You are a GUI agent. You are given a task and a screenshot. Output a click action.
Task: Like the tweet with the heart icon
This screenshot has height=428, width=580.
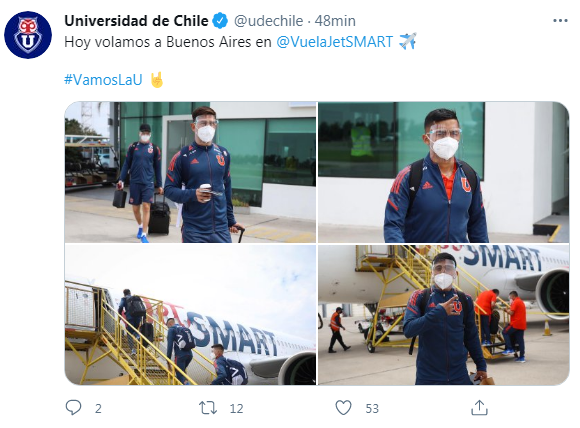pos(343,408)
